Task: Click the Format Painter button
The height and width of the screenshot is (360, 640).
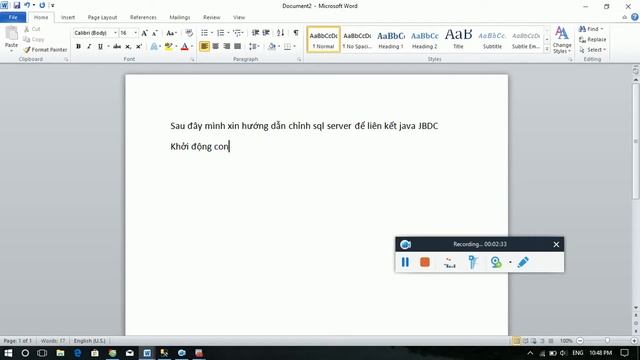Action: (45, 49)
